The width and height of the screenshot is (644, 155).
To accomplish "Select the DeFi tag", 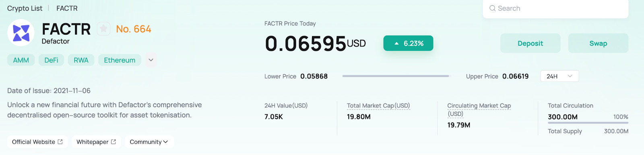I will (51, 60).
